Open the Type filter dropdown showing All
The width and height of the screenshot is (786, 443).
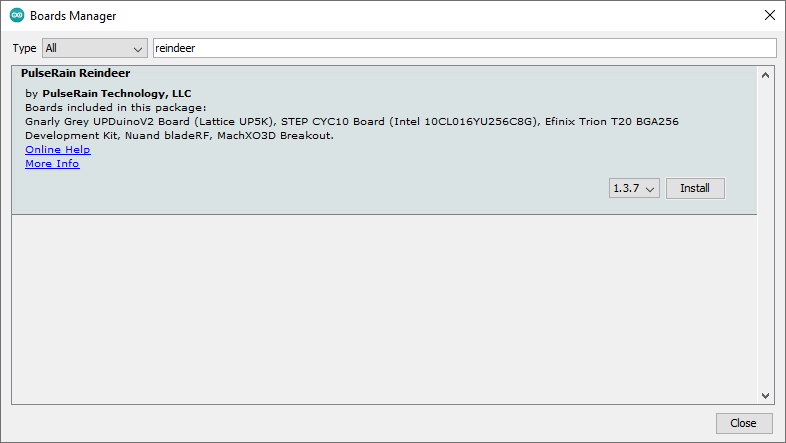click(x=95, y=48)
